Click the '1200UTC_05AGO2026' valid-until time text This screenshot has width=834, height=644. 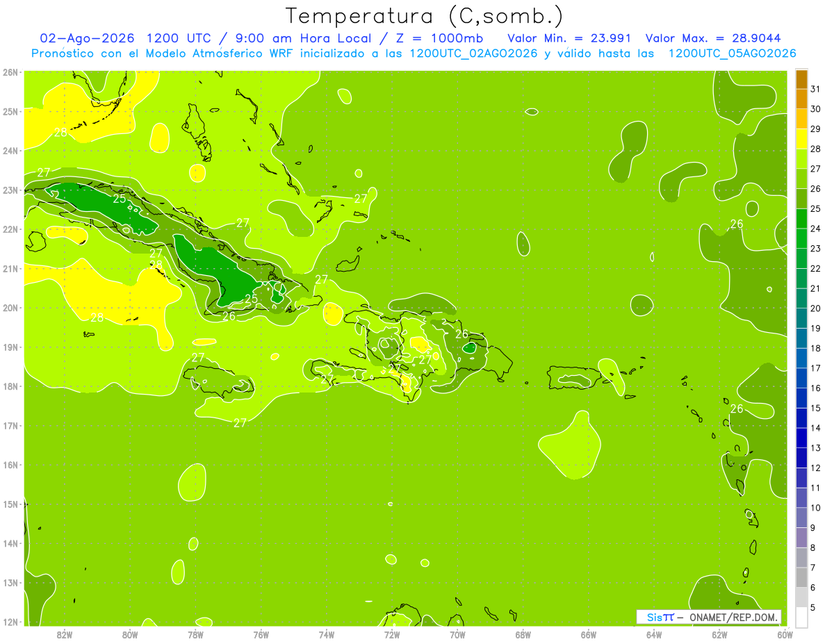(x=732, y=53)
